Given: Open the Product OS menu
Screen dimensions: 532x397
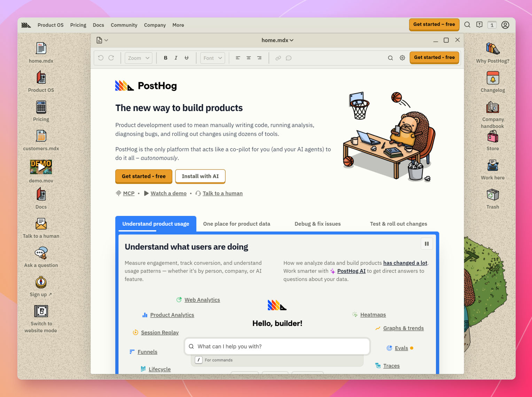Looking at the screenshot, I should point(50,25).
